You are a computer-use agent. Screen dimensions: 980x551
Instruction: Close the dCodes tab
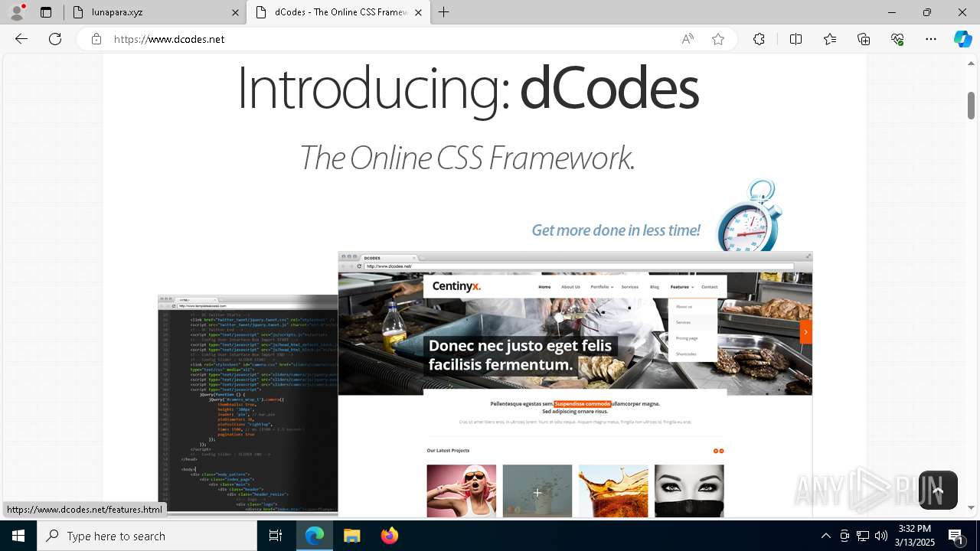(418, 12)
